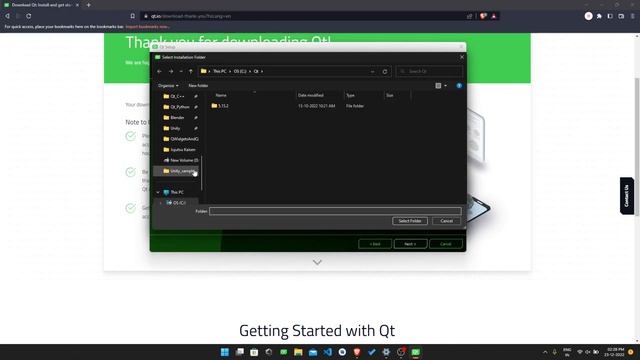Open Task View on taskbar

(x=239, y=352)
